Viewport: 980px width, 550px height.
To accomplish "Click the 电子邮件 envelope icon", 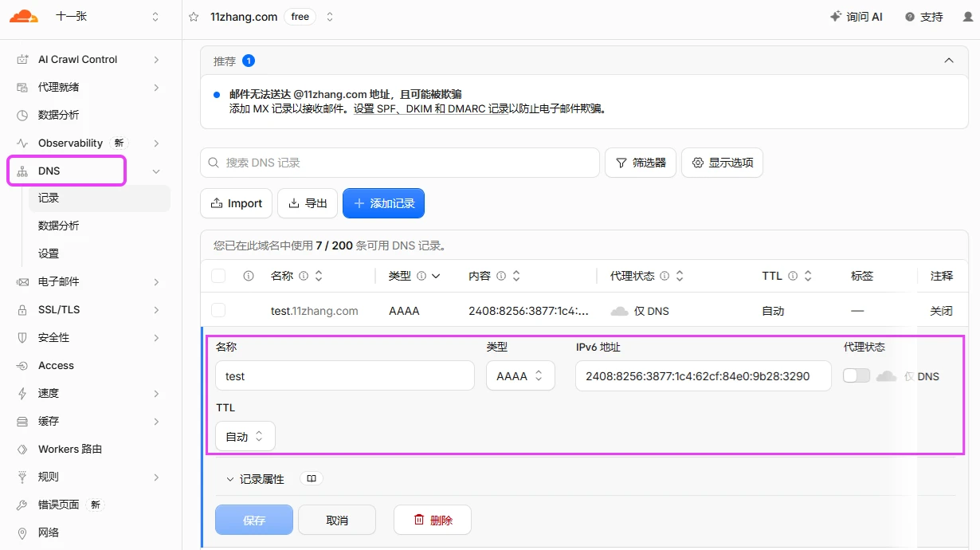I will (22, 282).
